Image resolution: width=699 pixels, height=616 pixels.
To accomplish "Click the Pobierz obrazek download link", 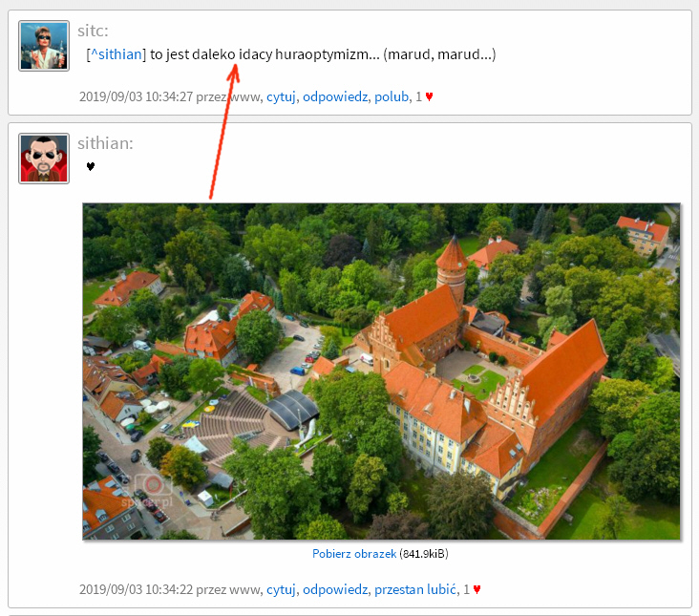I will point(354,554).
